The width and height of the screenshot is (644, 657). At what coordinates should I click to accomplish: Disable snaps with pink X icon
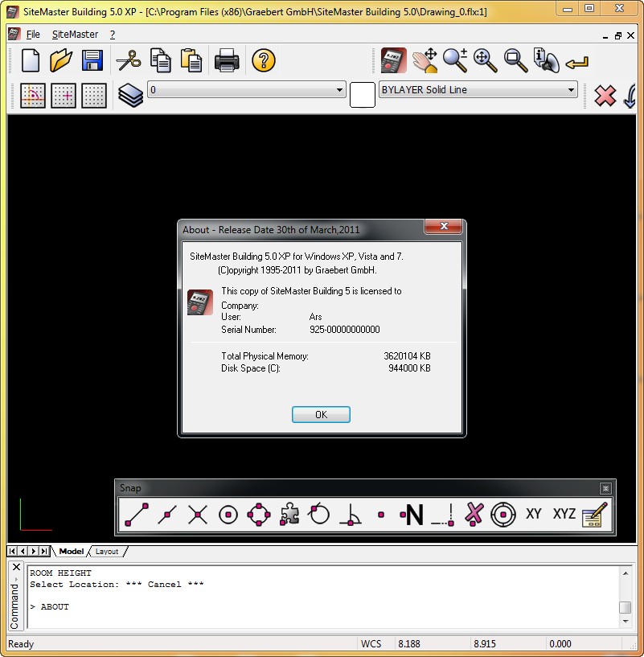pyautogui.click(x=474, y=514)
